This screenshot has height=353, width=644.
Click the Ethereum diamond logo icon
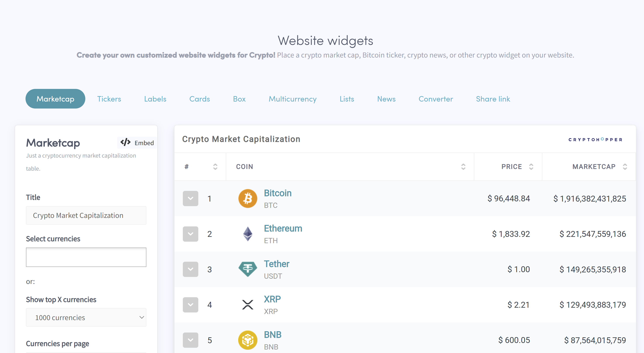[x=248, y=234]
